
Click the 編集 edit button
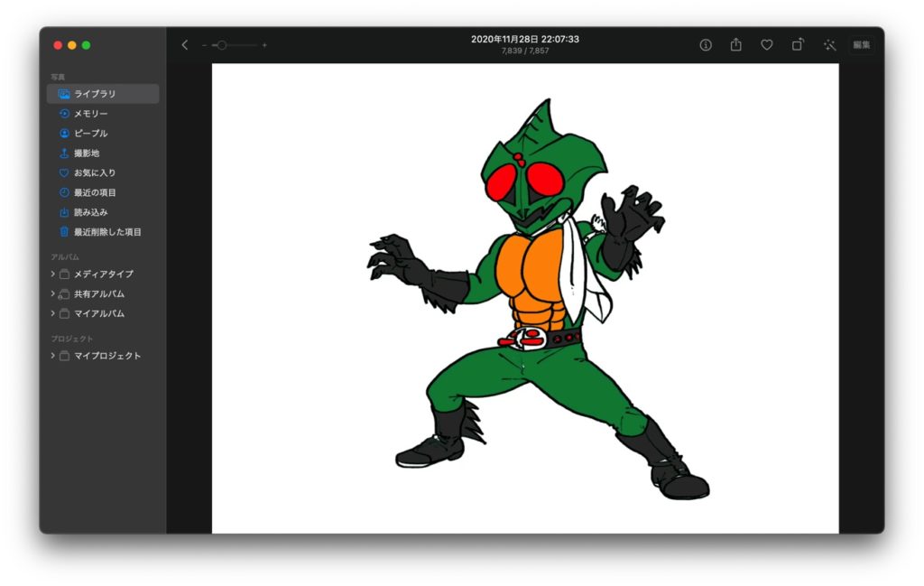tap(862, 45)
